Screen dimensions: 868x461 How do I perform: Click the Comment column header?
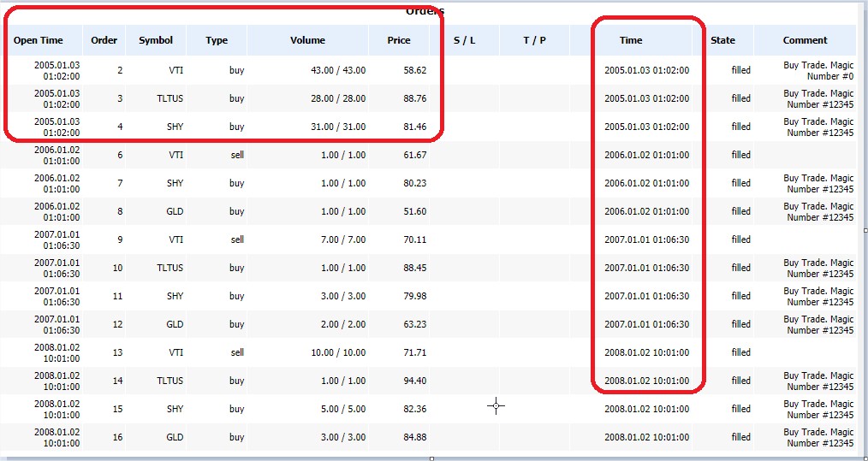pyautogui.click(x=805, y=40)
